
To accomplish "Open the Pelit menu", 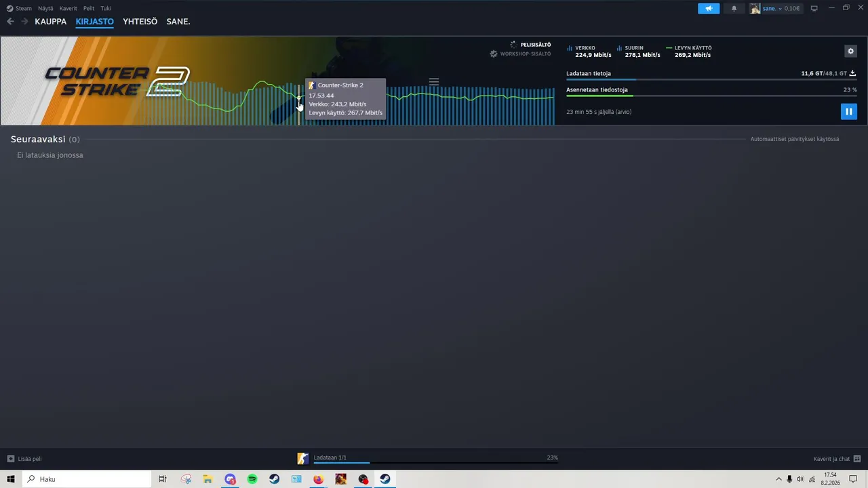I will pos(89,8).
